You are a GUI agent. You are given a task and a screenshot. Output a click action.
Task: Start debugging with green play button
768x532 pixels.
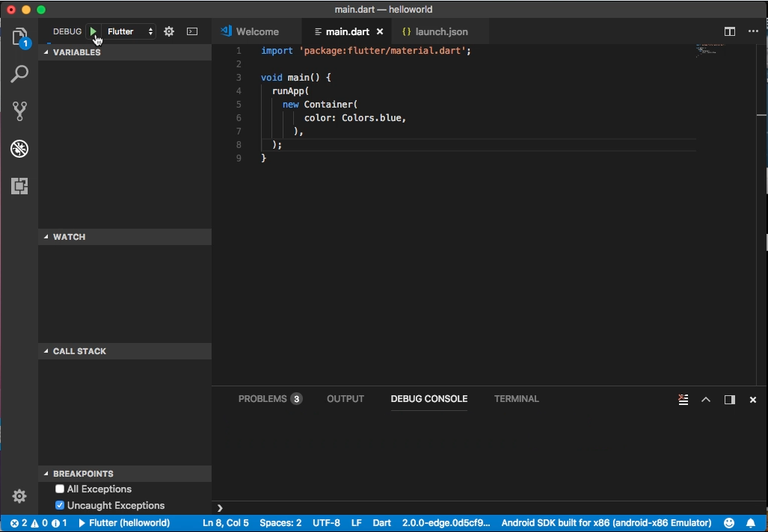pyautogui.click(x=93, y=31)
